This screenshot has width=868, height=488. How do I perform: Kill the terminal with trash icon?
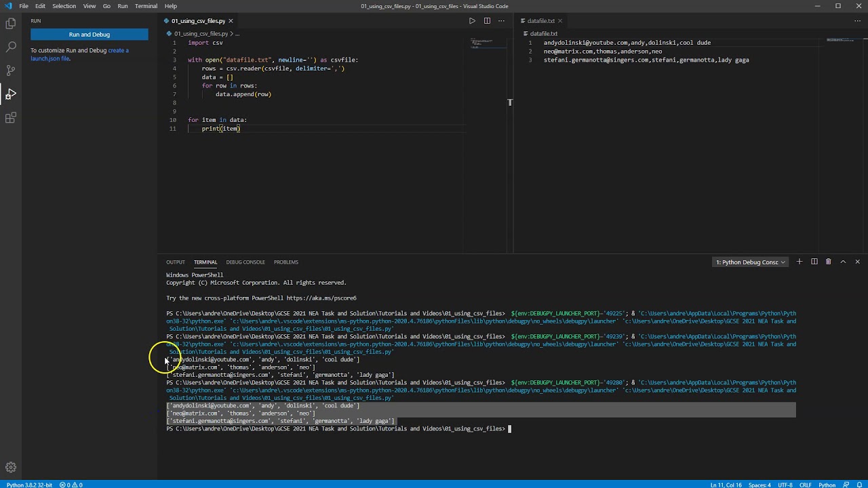pos(828,262)
